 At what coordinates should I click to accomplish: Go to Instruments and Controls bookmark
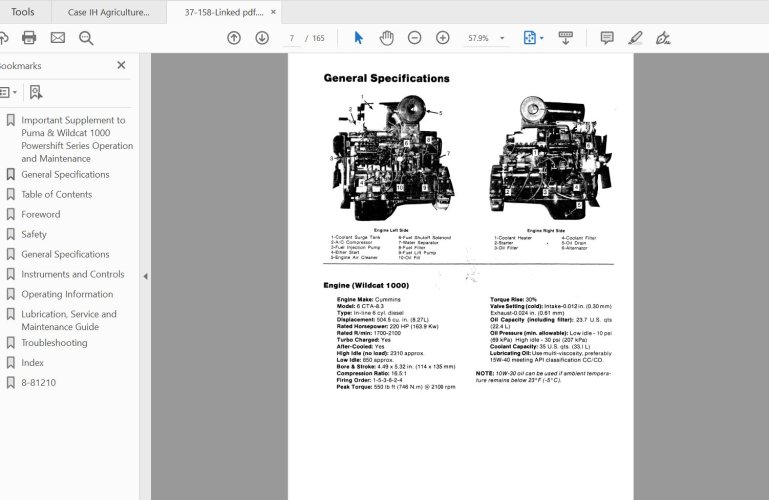[x=73, y=274]
